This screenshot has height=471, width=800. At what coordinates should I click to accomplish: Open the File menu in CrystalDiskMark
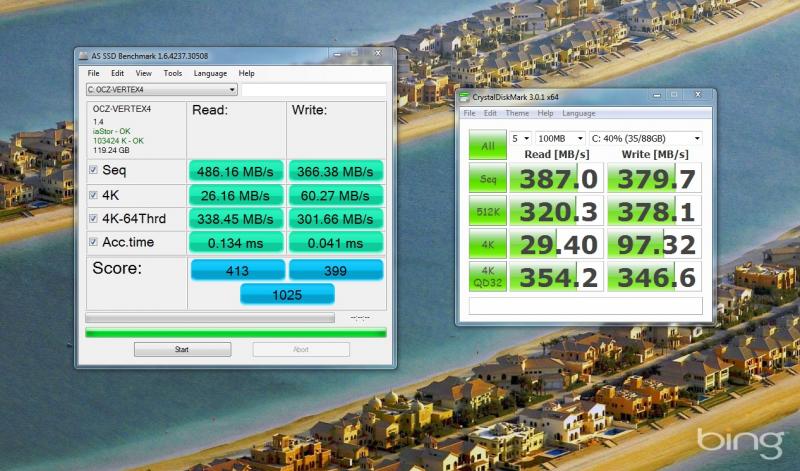pyautogui.click(x=469, y=113)
